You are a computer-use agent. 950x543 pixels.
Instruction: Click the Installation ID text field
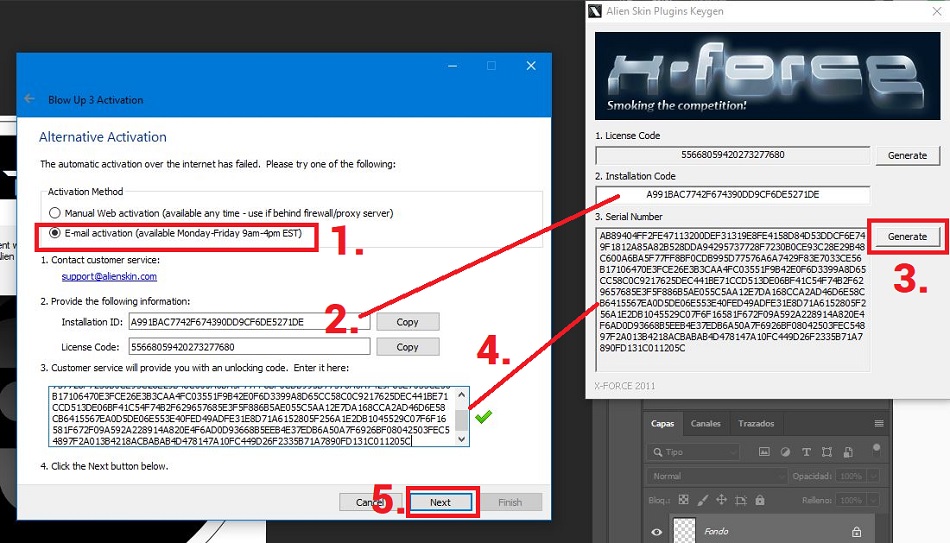coord(248,322)
